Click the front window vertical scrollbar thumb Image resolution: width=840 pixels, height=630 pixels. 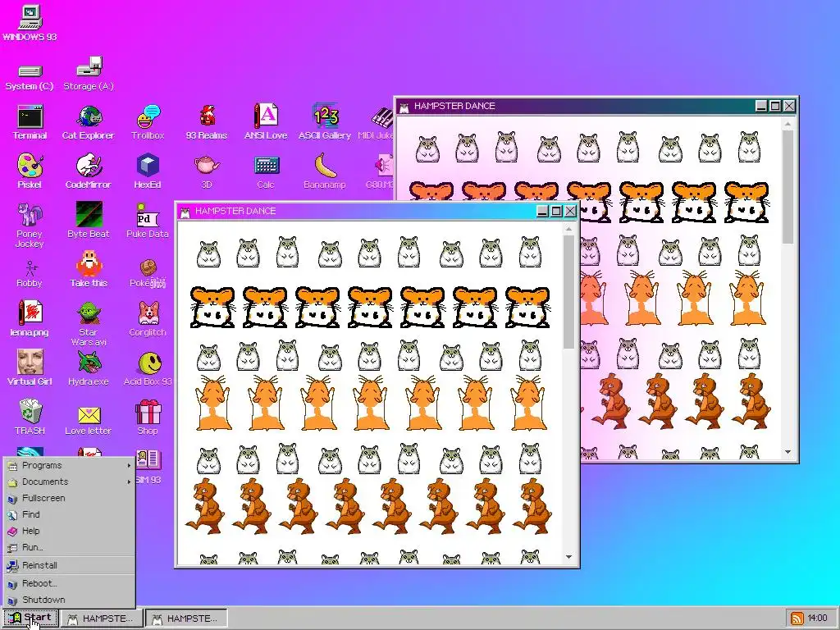[569, 292]
